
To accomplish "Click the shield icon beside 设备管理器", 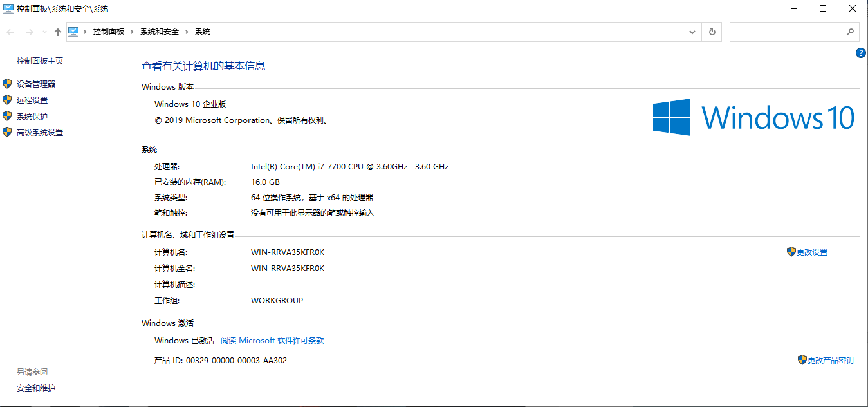I will 7,84.
